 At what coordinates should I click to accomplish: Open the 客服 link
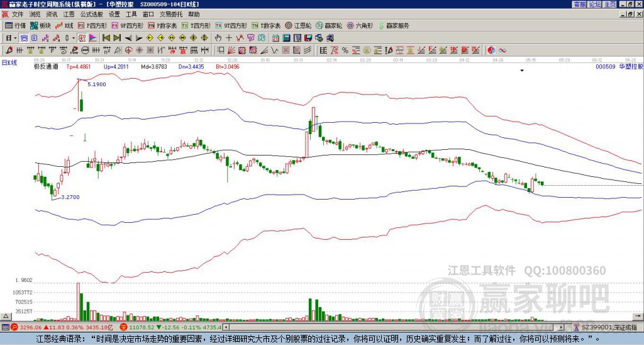coord(579,4)
